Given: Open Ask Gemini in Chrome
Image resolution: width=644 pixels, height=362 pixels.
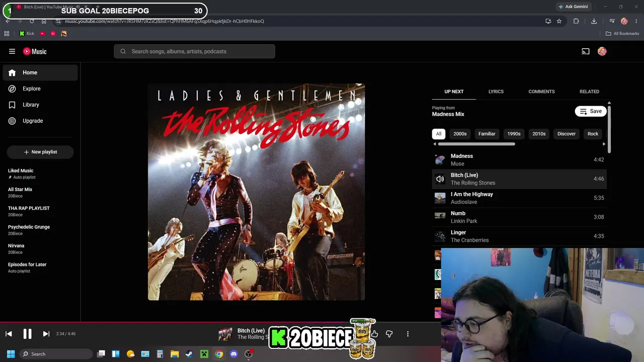Looking at the screenshot, I should click(573, 7).
